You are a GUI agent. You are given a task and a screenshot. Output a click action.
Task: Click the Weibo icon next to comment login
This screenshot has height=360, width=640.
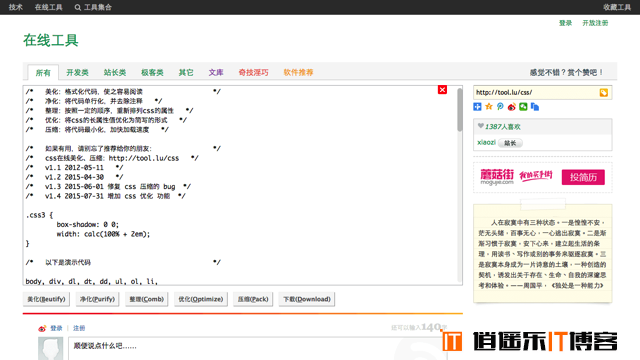pyautogui.click(x=42, y=328)
